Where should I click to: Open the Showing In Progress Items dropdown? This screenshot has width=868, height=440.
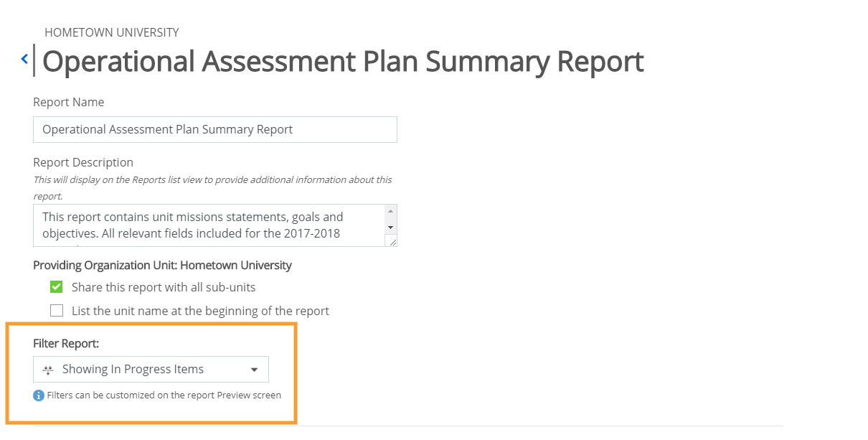click(x=151, y=370)
